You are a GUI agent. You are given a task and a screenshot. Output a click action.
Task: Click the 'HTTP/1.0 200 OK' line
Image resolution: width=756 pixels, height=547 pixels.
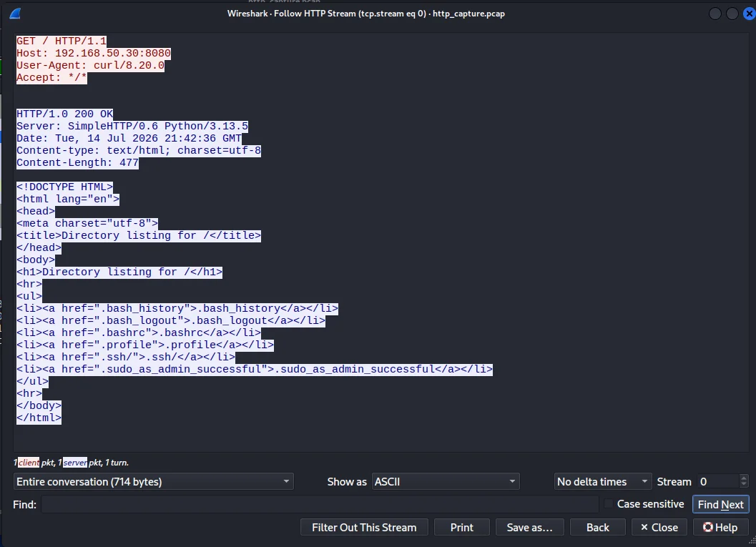pyautogui.click(x=64, y=114)
